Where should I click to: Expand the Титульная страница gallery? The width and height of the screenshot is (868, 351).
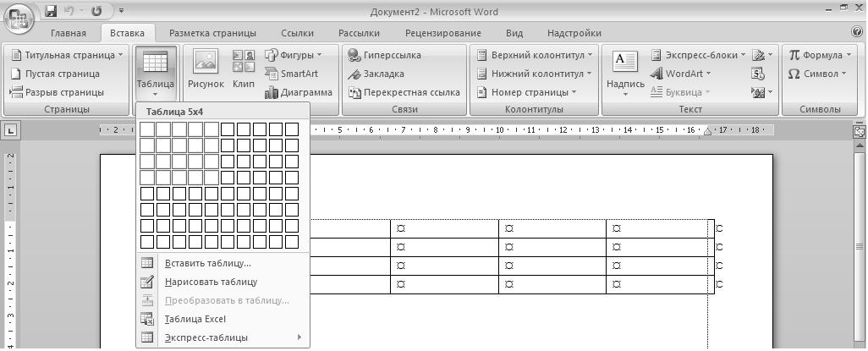pyautogui.click(x=67, y=55)
